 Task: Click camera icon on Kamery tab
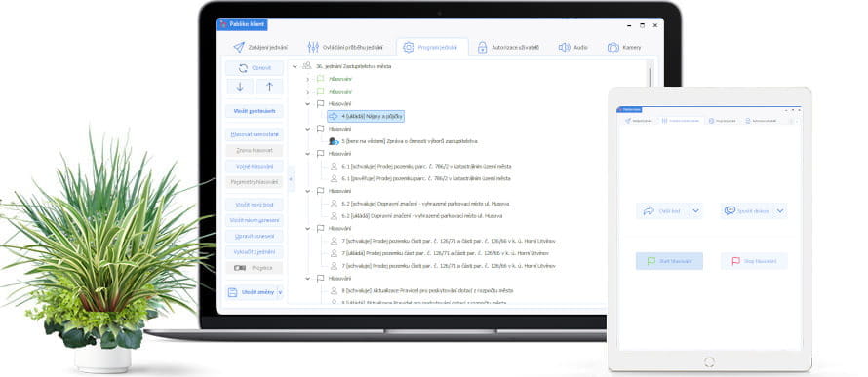click(x=612, y=48)
